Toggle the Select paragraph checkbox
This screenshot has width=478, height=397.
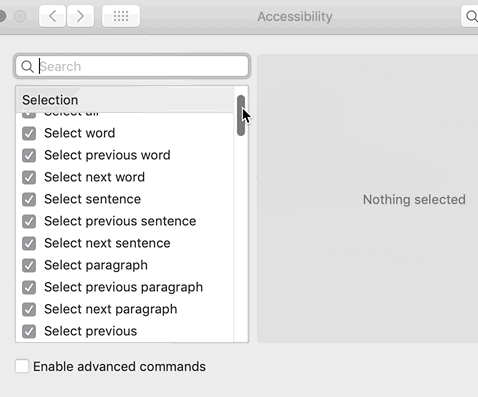point(29,266)
